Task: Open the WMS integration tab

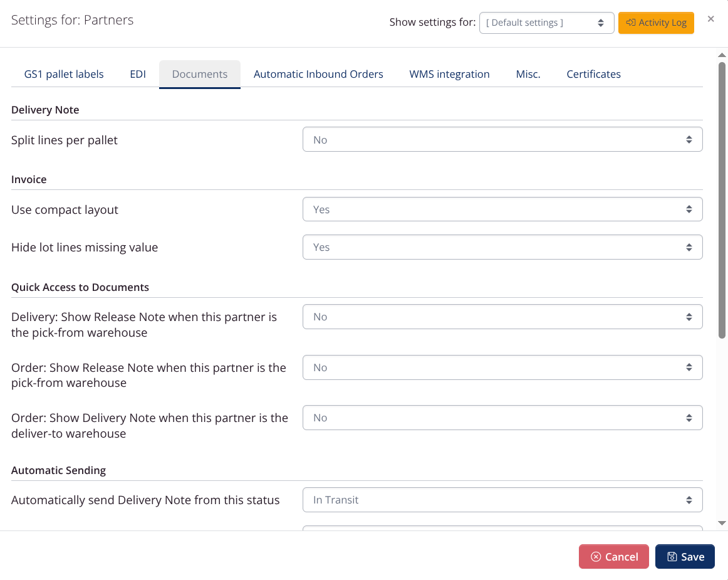Action: click(x=449, y=73)
